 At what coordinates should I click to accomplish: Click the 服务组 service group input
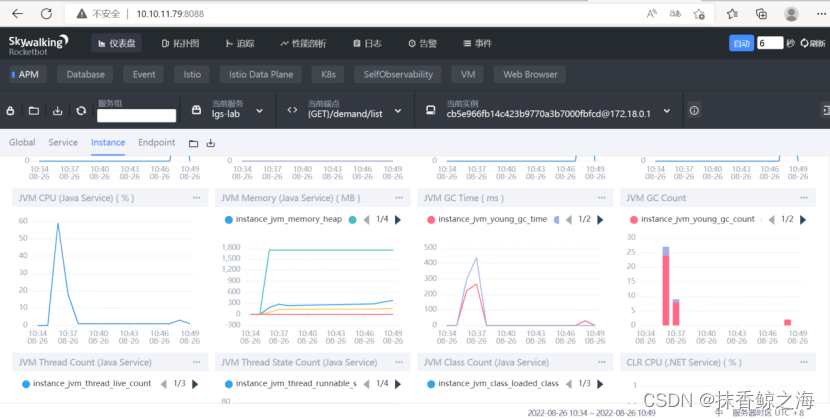(x=137, y=115)
